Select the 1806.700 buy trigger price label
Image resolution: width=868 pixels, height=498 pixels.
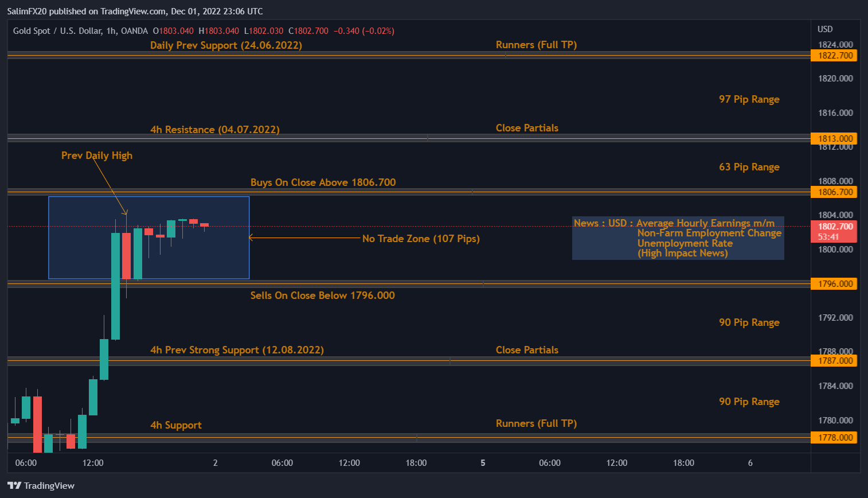[x=834, y=193]
